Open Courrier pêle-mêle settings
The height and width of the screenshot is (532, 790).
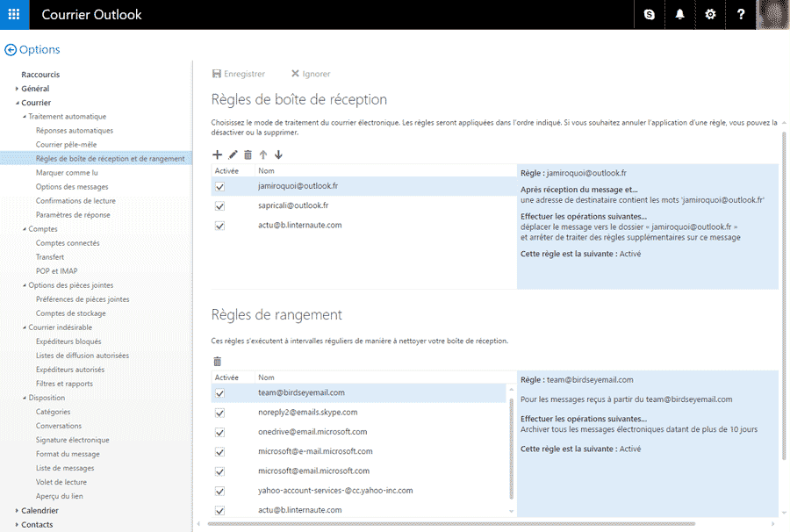66,145
